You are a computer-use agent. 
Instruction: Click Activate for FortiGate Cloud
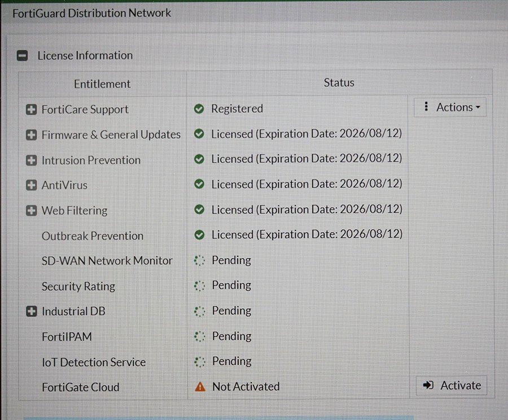pos(452,386)
